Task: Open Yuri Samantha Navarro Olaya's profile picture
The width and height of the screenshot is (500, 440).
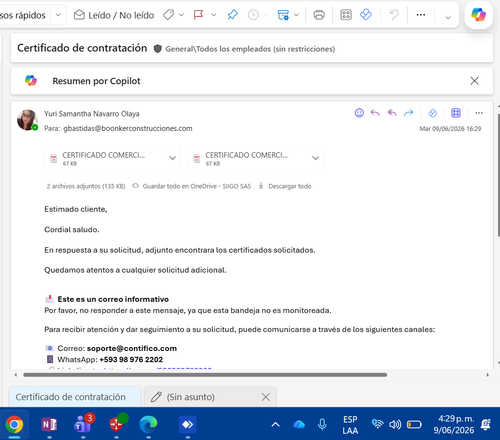Action: [x=27, y=120]
